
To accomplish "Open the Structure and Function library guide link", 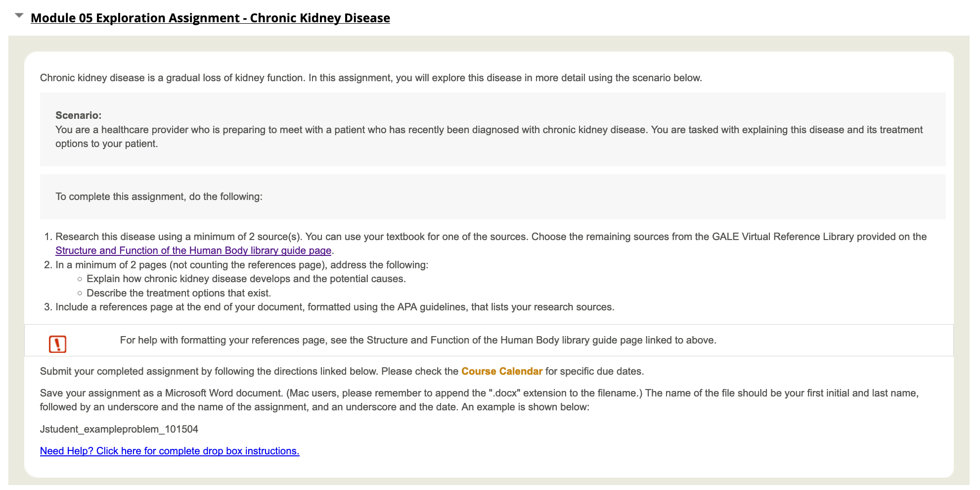I will [x=193, y=250].
